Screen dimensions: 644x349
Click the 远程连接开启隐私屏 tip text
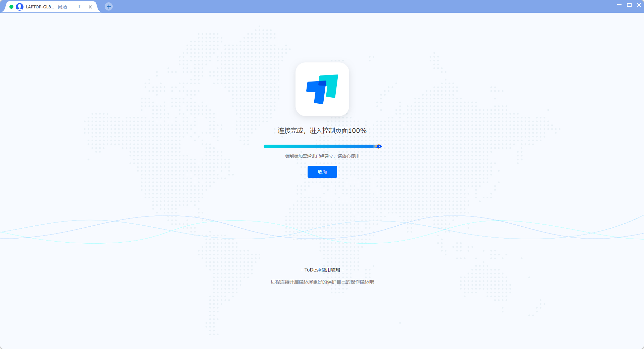tap(322, 282)
